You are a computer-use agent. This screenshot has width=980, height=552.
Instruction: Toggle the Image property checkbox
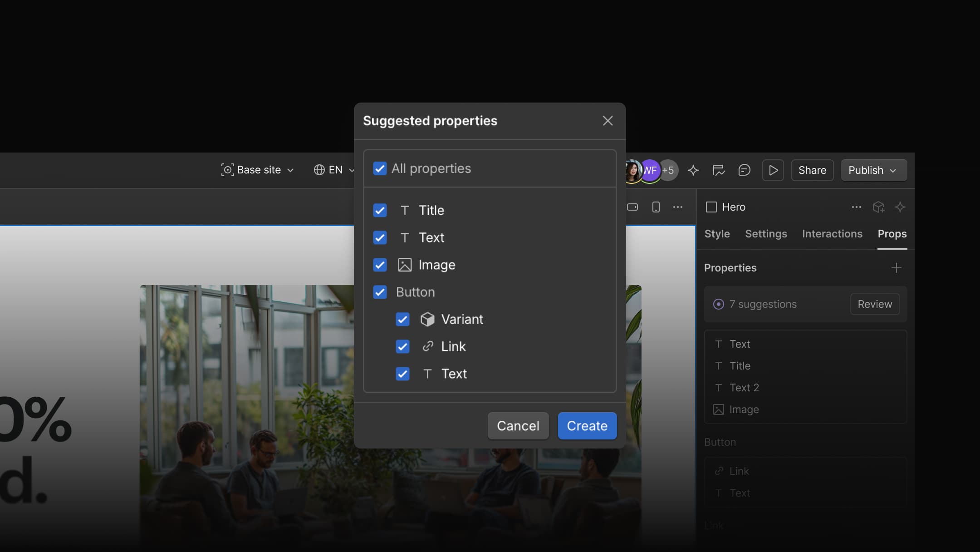[x=380, y=265]
